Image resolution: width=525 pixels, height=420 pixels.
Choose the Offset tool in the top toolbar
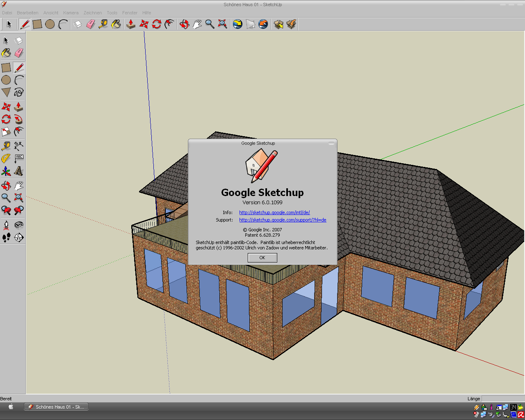tap(169, 24)
